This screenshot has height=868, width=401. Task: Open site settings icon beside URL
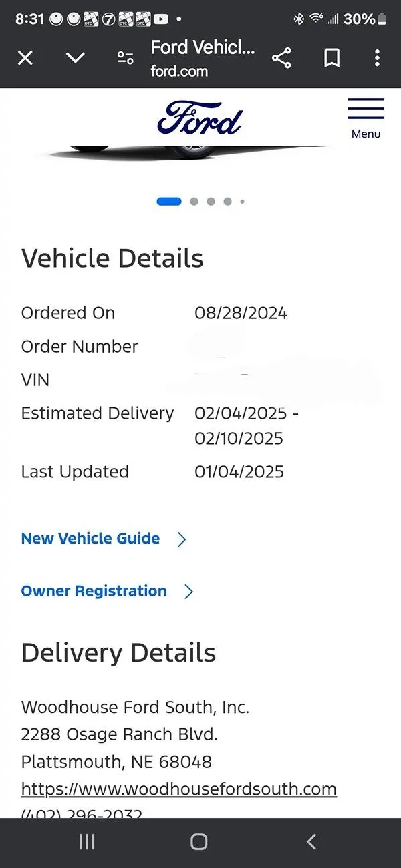[x=125, y=58]
